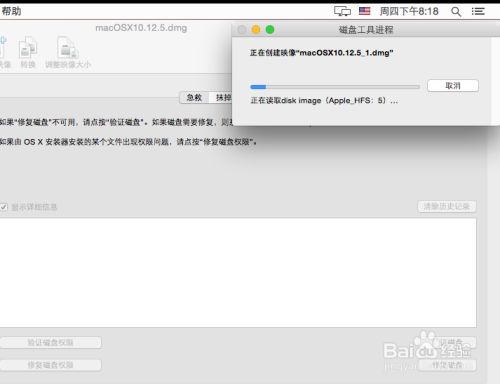Click the 修复磁盘 button

click(447, 365)
